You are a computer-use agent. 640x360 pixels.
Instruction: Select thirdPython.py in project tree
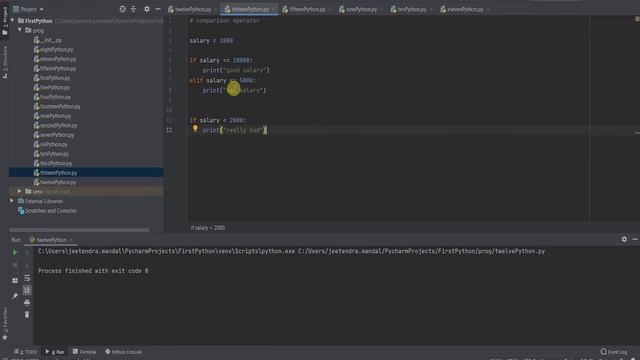click(53, 163)
